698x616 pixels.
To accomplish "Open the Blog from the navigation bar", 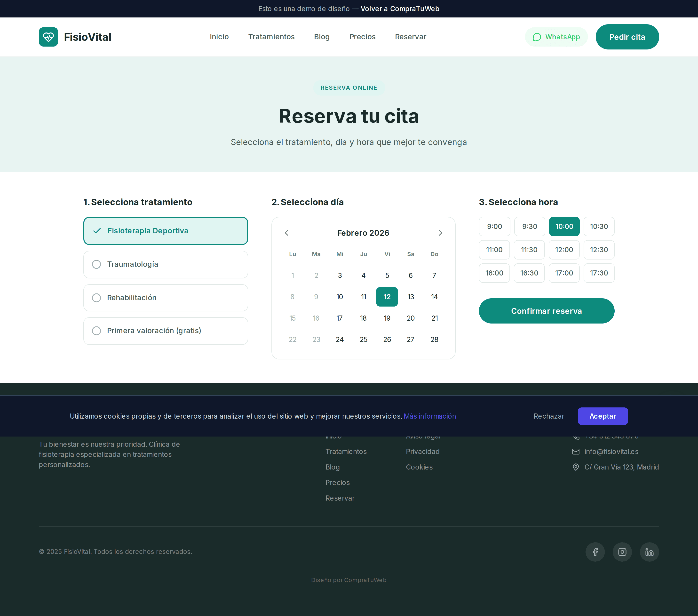I will pyautogui.click(x=321, y=37).
